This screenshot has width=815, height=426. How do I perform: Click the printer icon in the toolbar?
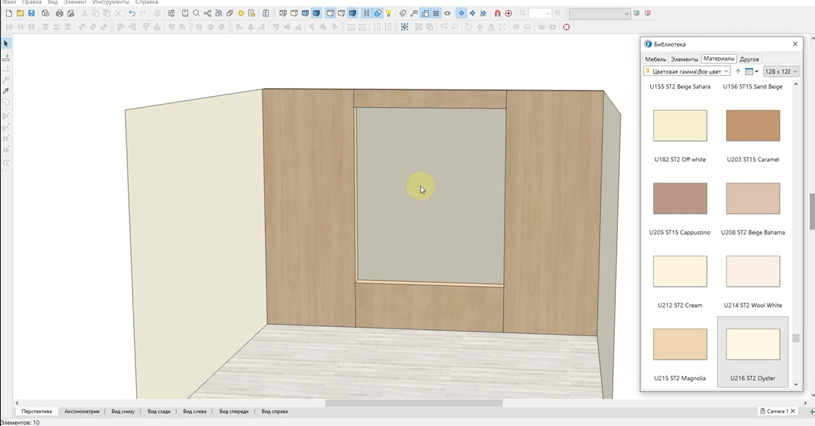coord(59,13)
